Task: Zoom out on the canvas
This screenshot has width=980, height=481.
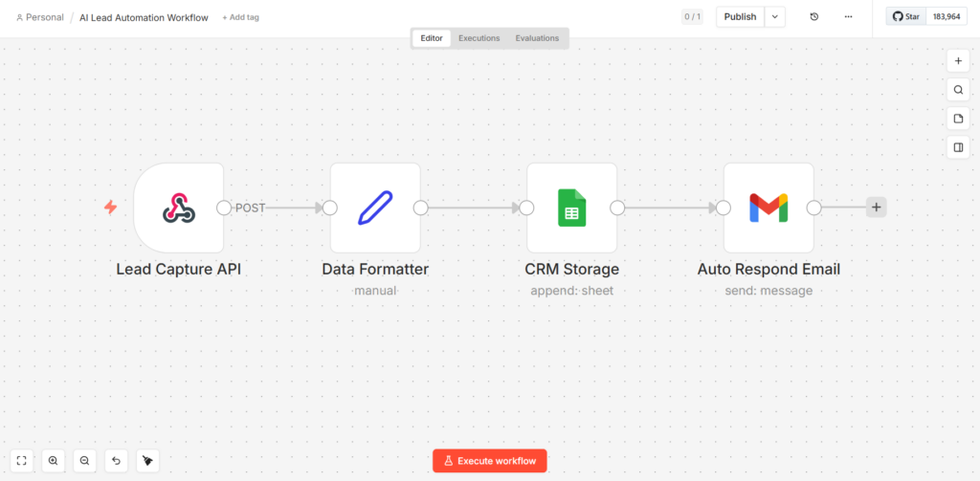Action: [85, 461]
